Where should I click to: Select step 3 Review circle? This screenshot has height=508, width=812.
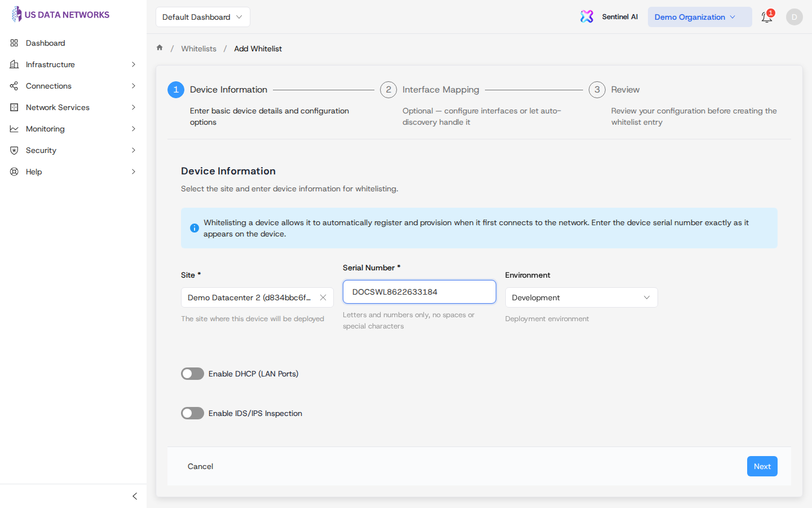pyautogui.click(x=597, y=90)
